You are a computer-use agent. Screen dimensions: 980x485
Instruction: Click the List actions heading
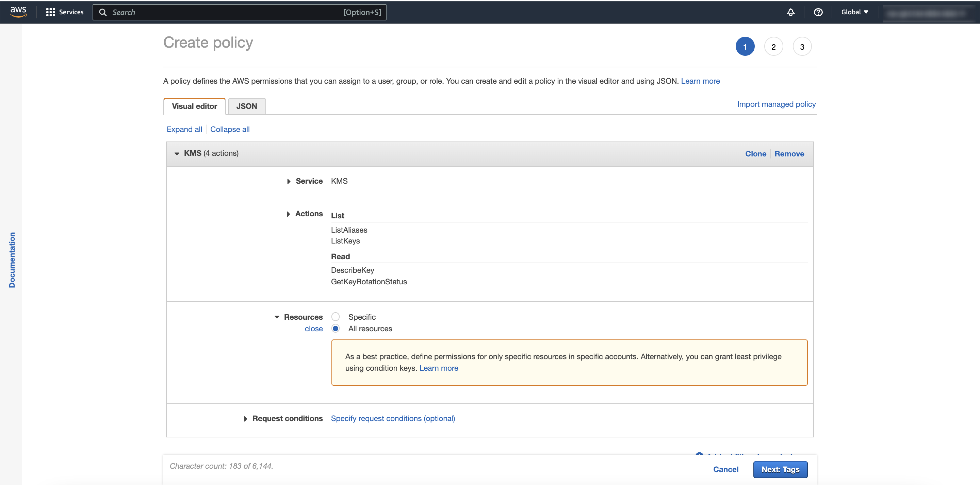tap(338, 216)
